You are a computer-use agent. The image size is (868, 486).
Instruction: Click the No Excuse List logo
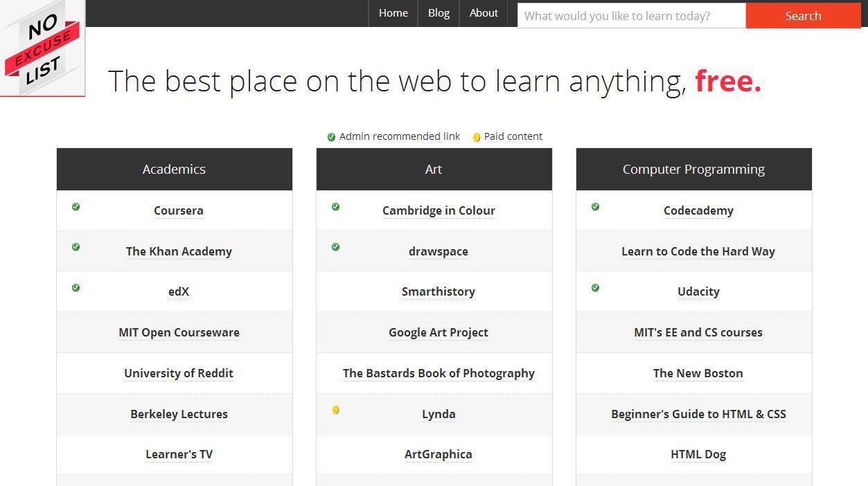(42, 48)
